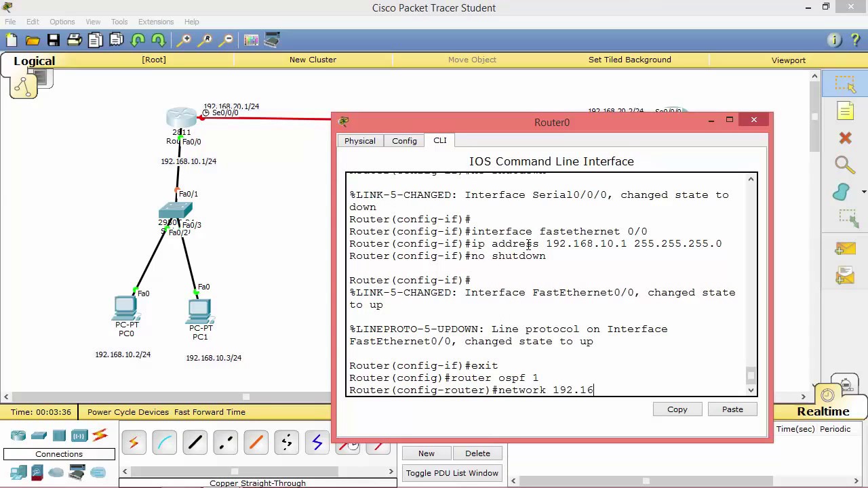Screen dimensions: 868x488
Task: Open the Tools menu
Action: 119,22
